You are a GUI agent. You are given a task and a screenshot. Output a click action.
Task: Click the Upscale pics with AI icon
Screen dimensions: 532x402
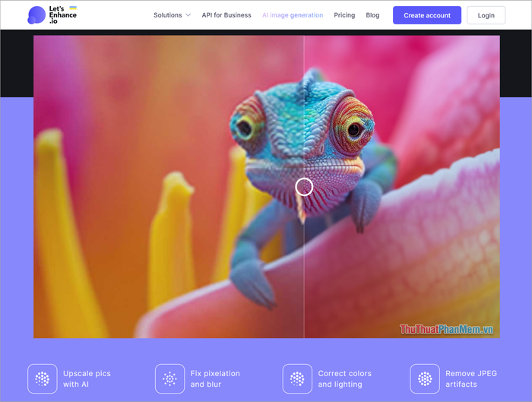[x=43, y=378]
